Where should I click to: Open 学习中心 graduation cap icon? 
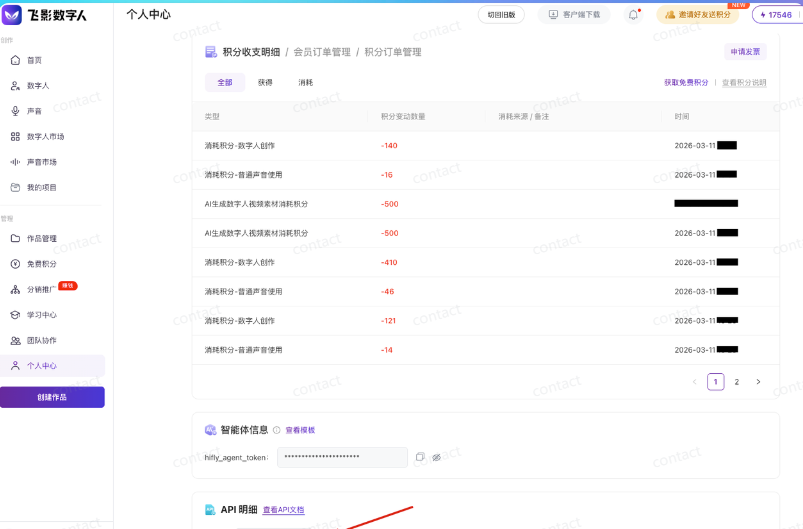pos(15,314)
